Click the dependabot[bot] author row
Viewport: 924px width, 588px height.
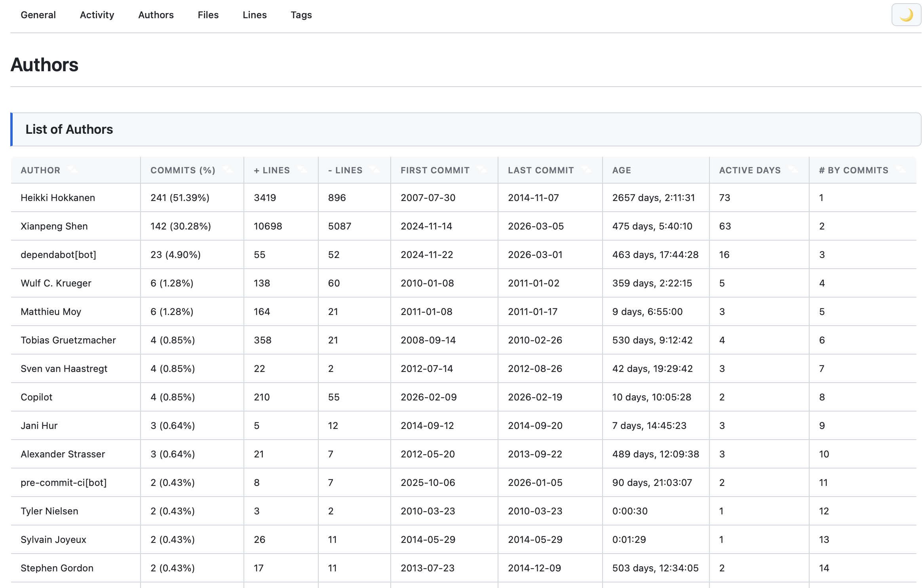(x=59, y=255)
